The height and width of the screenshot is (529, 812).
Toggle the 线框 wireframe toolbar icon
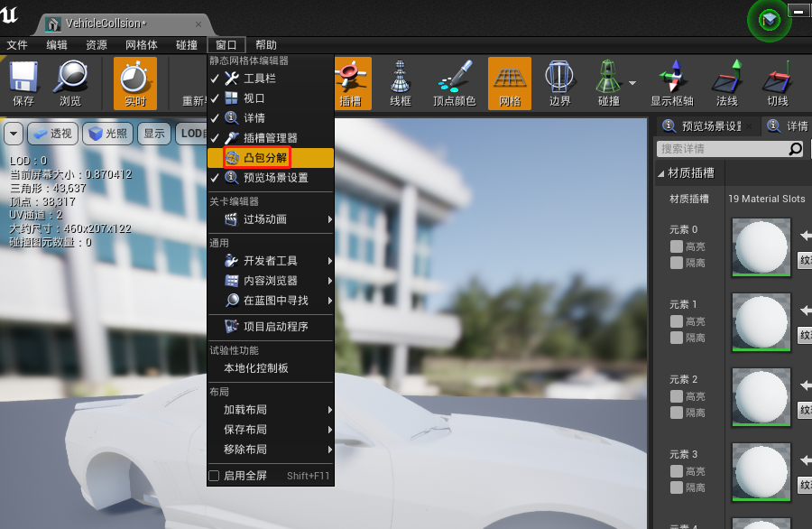coord(401,83)
